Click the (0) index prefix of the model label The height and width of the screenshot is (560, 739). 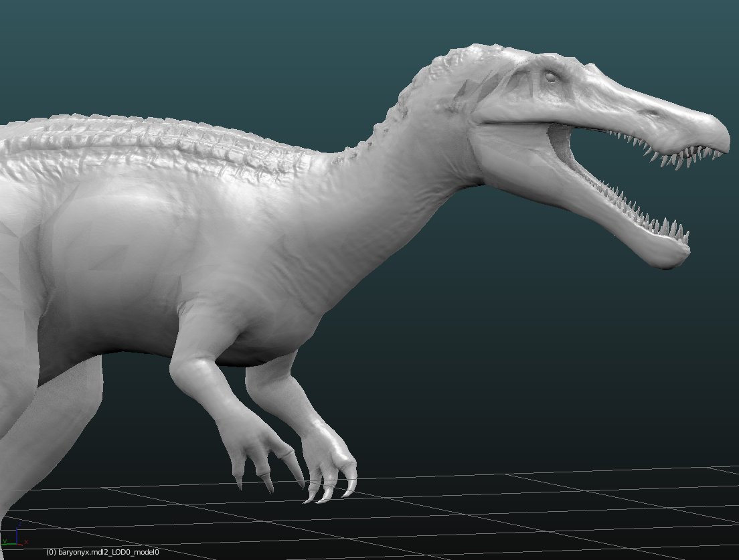point(51,552)
